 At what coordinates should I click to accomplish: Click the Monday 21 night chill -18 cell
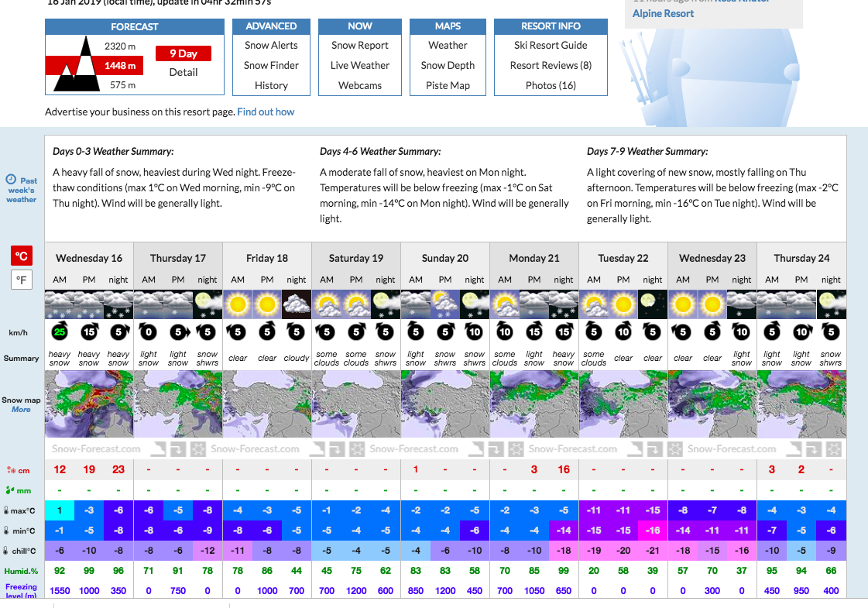click(x=564, y=551)
